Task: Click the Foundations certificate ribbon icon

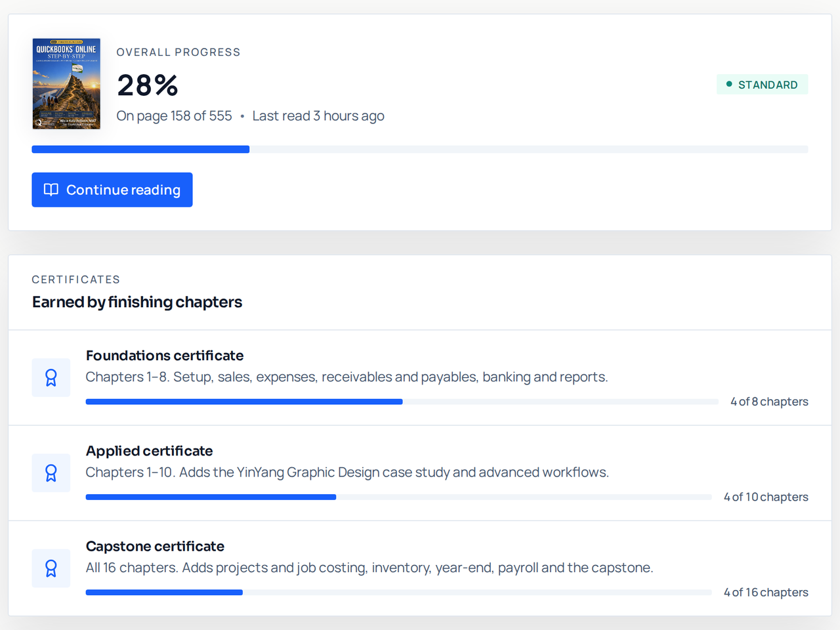Action: coord(51,377)
